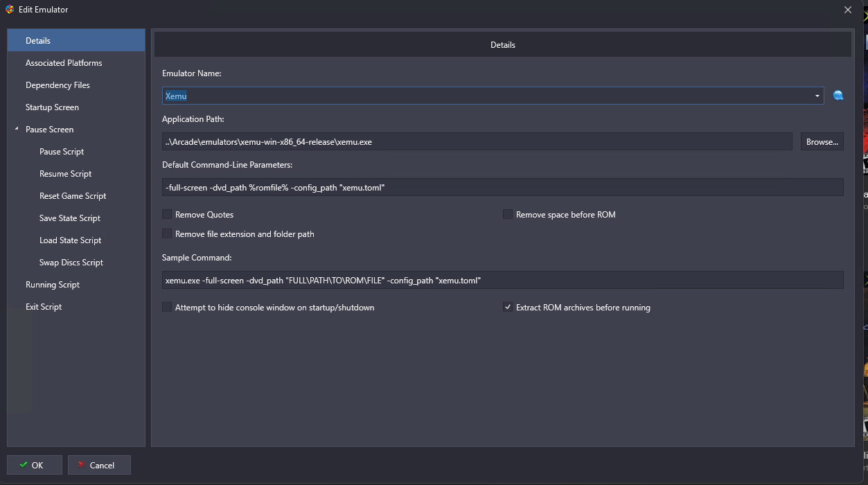Click the Browse... button

(822, 141)
